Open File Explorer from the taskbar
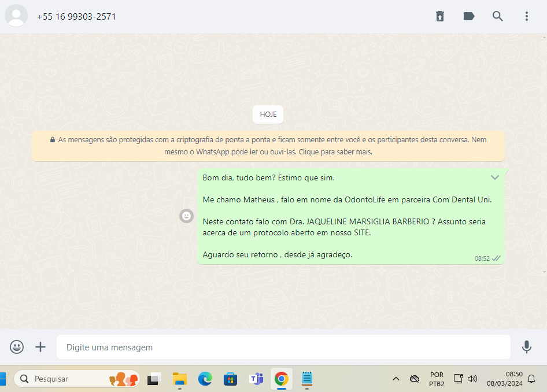Screen dimensions: 547x392 (180, 379)
